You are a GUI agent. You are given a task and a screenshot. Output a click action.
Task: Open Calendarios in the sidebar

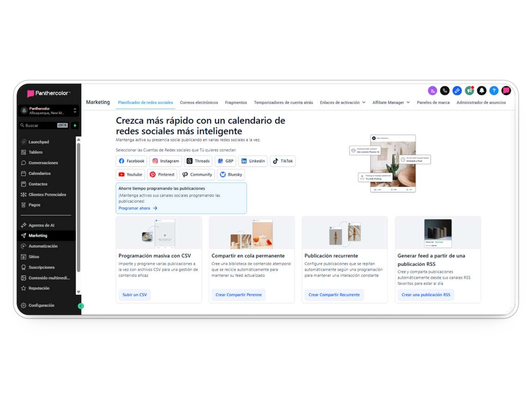[39, 173]
